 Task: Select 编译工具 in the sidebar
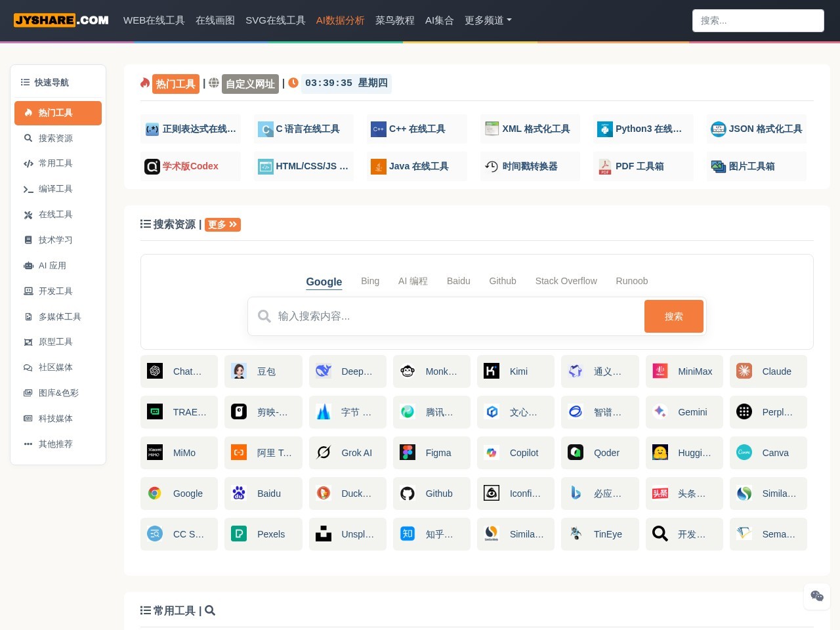coord(58,189)
